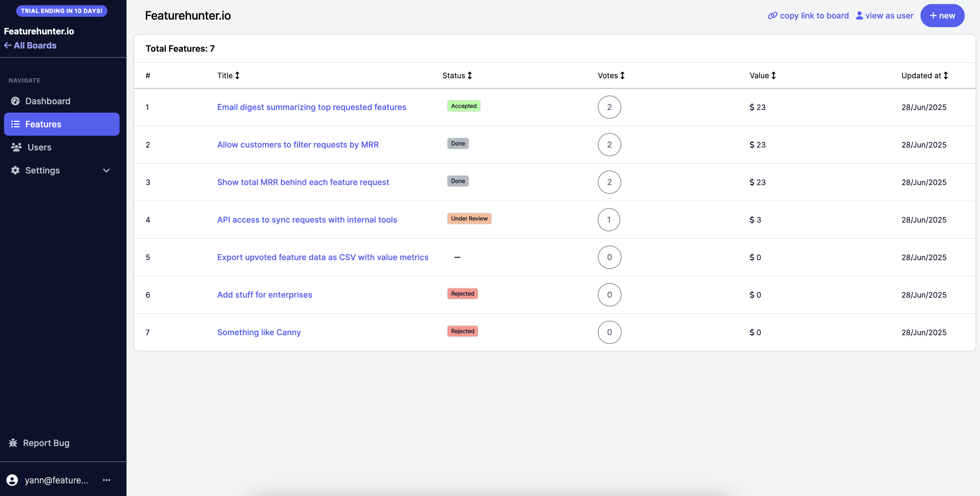This screenshot has height=496, width=980.
Task: Toggle sorting on the Updated at column
Action: (946, 75)
